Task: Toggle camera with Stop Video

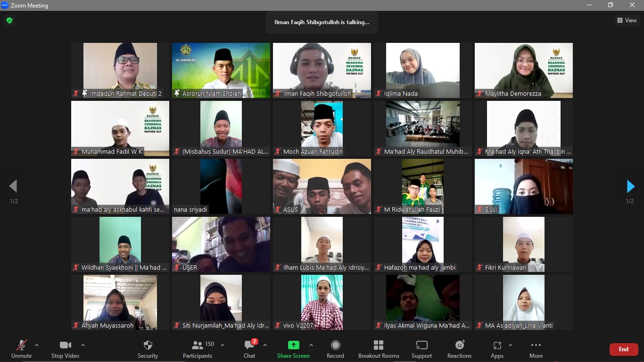Action: pos(65,349)
